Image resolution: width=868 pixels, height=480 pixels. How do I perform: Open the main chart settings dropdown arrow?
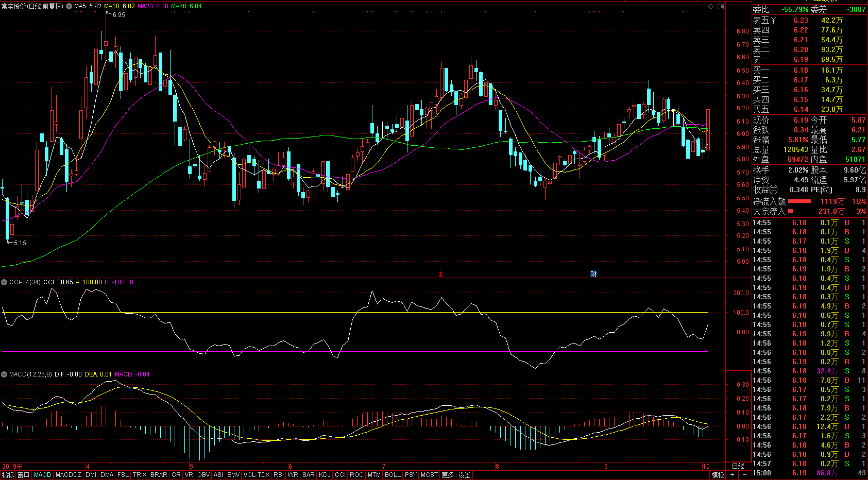click(69, 6)
